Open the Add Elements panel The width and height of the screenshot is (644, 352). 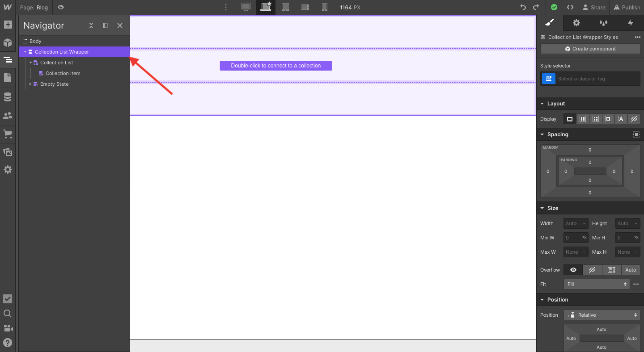coord(8,25)
